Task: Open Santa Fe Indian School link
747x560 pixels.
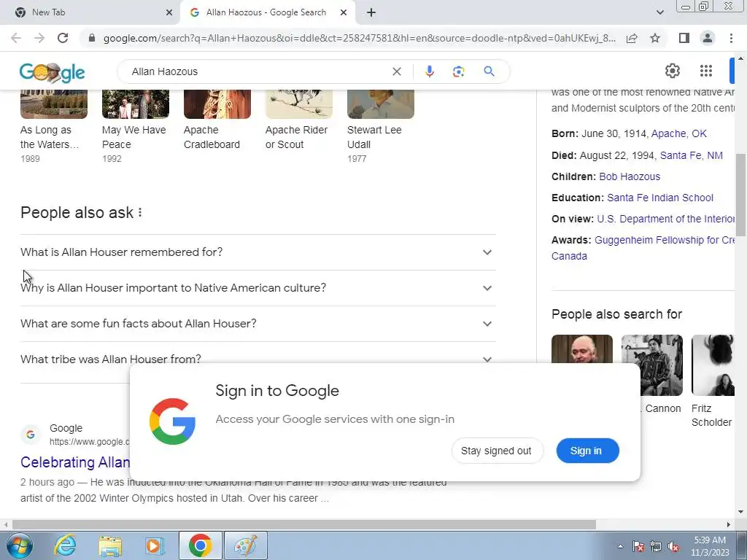Action: 659,198
